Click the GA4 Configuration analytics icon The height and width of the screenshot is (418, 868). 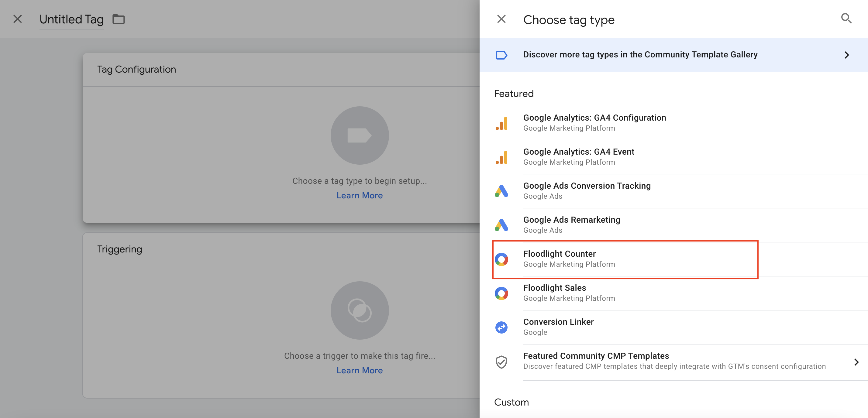point(501,123)
